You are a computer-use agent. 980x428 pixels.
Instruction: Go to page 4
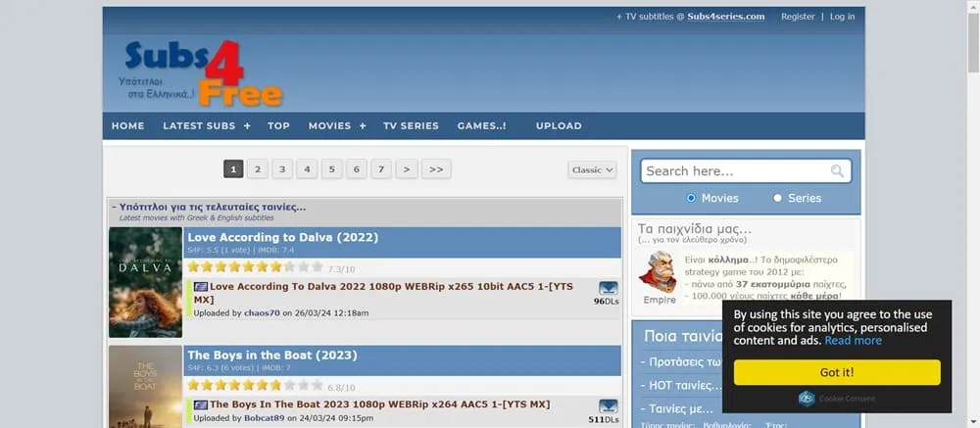point(307,169)
